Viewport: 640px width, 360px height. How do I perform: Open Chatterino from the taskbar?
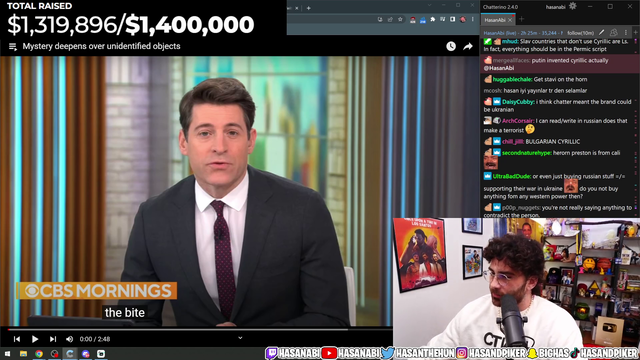click(x=70, y=353)
